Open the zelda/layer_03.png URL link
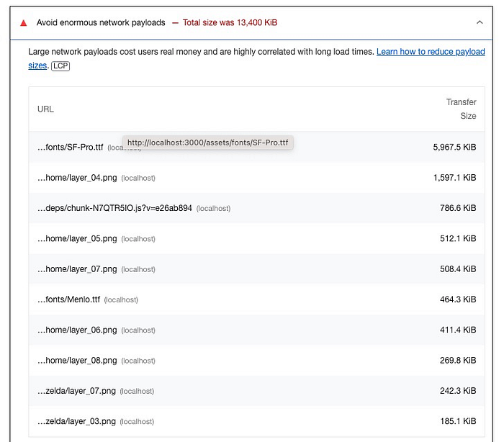Screen dimensions: 504x442 coord(76,422)
